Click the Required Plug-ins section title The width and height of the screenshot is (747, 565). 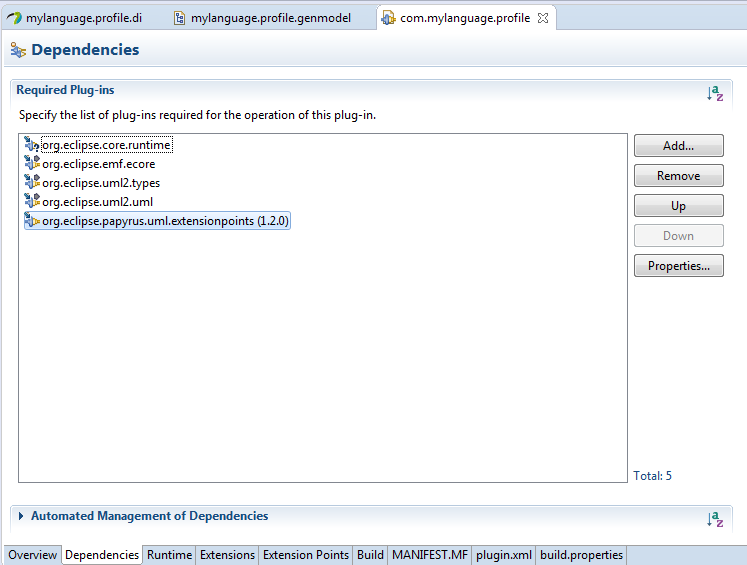coord(65,90)
